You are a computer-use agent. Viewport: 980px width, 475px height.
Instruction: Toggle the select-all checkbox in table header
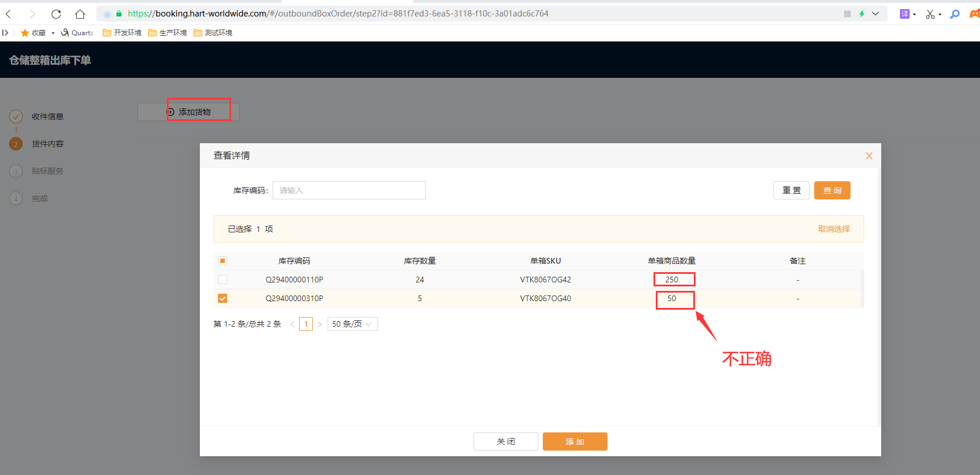(223, 261)
